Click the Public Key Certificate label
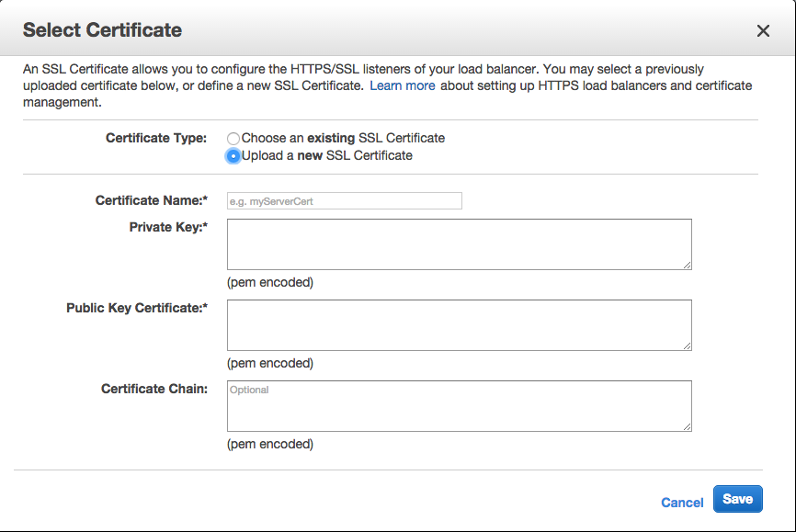The height and width of the screenshot is (532, 796). pos(137,308)
